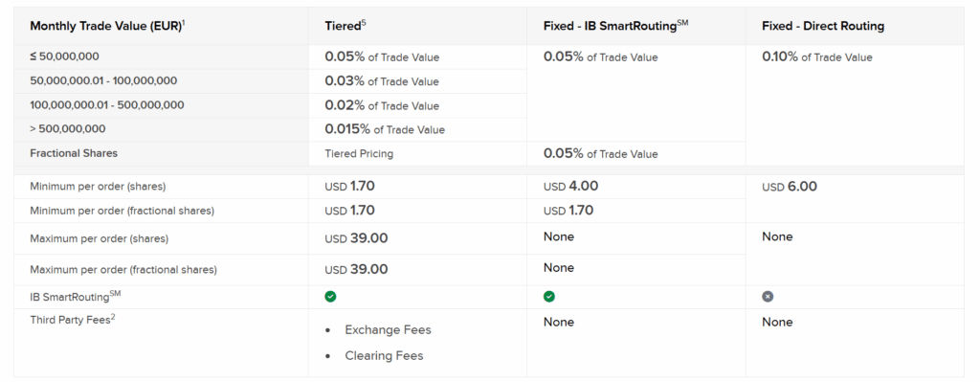Select the Tiered column header
This screenshot has height=382, width=980.
pyautogui.click(x=344, y=26)
